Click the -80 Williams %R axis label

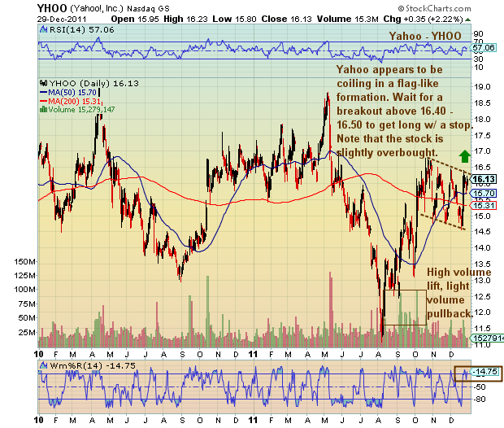479,400
